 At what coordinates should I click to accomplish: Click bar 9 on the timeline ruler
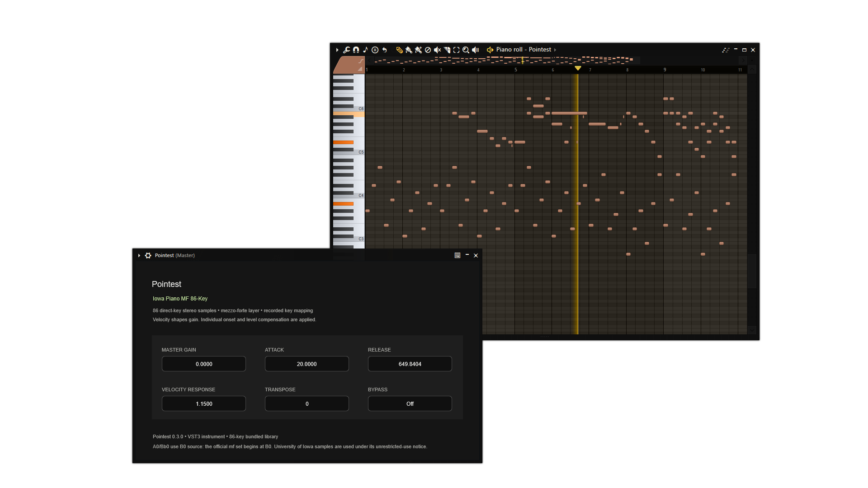pos(665,70)
